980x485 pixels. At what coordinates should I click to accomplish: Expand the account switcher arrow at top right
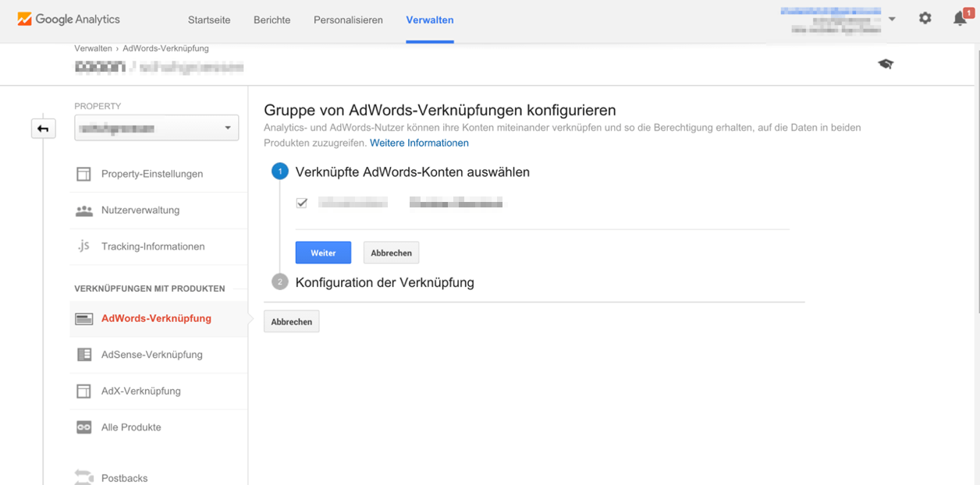[892, 19]
